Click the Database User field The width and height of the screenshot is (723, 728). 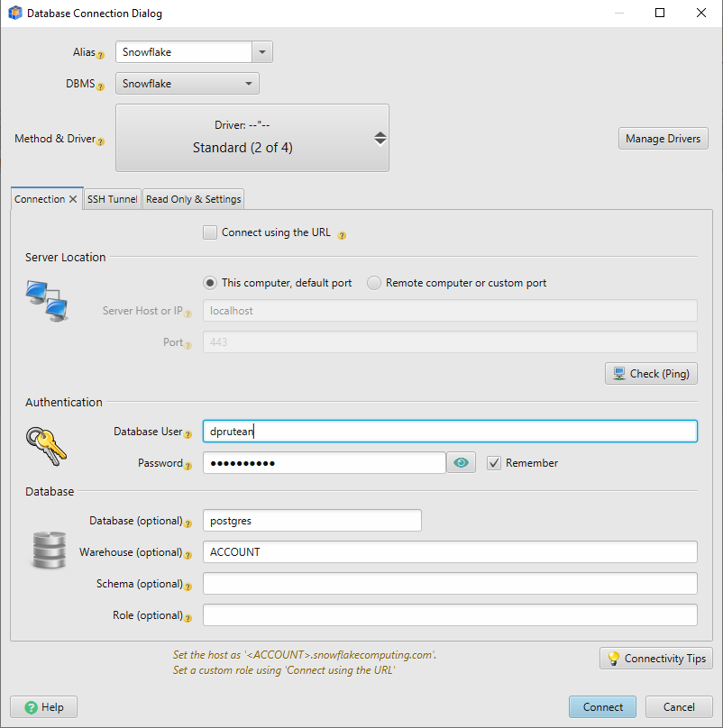coord(450,432)
